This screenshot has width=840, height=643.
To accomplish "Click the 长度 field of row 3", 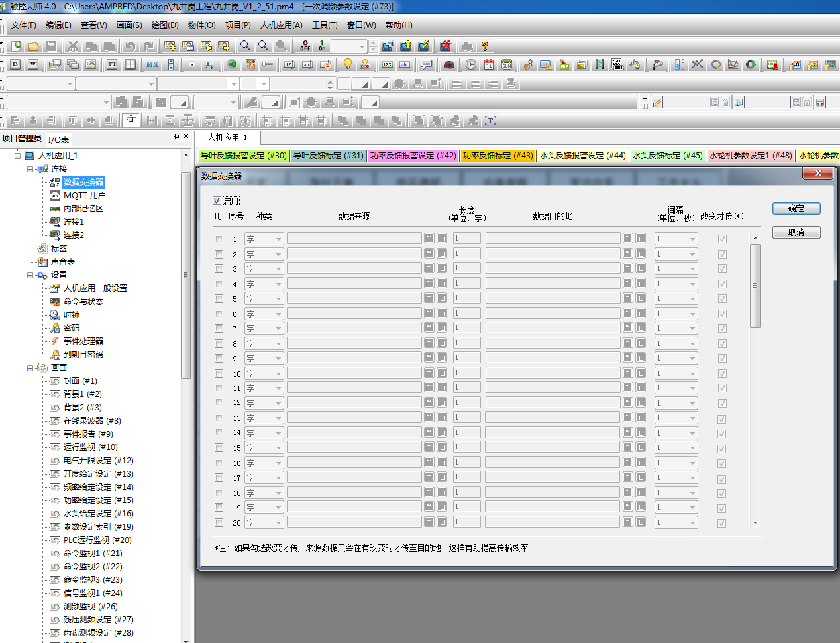I will (x=467, y=268).
